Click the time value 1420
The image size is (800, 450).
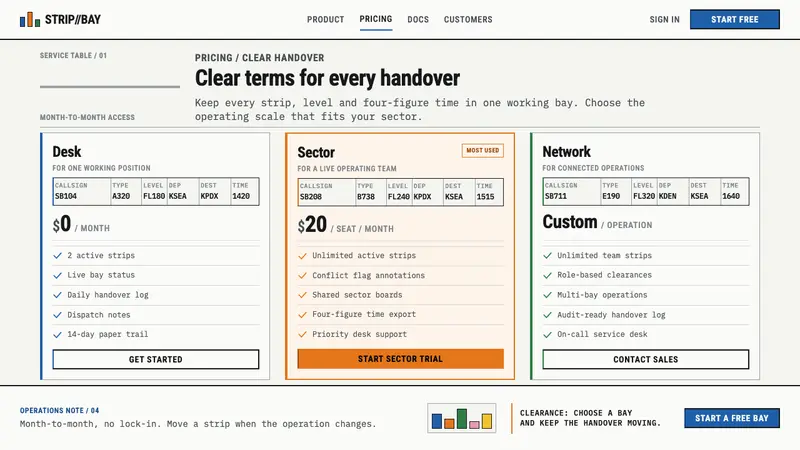point(241,196)
